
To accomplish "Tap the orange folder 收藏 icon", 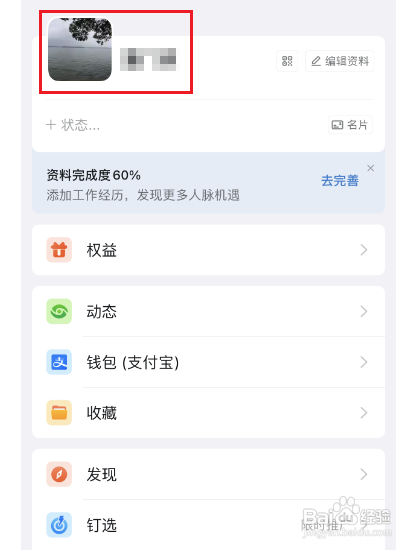I will [59, 412].
